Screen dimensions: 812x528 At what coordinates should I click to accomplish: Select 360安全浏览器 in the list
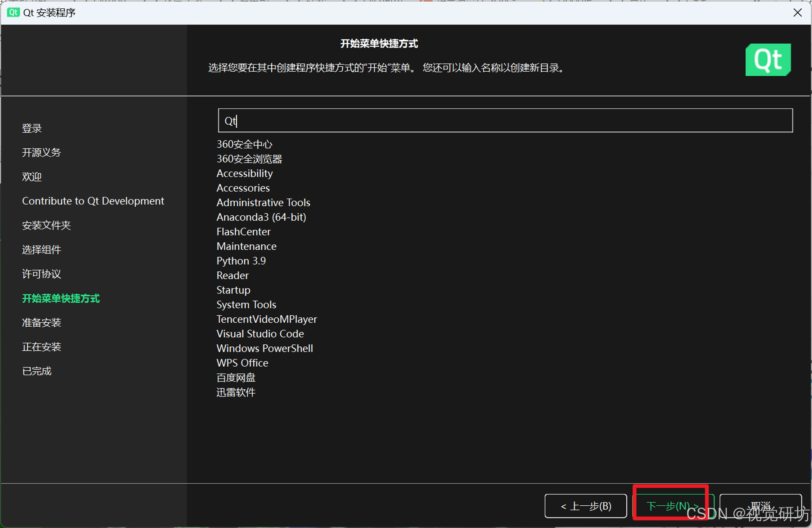pyautogui.click(x=249, y=159)
